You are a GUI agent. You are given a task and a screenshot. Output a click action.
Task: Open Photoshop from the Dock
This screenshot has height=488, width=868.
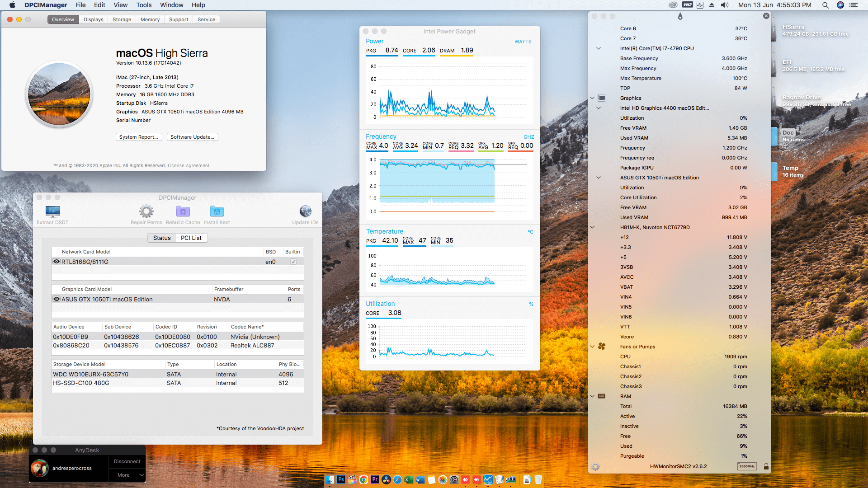tap(341, 480)
